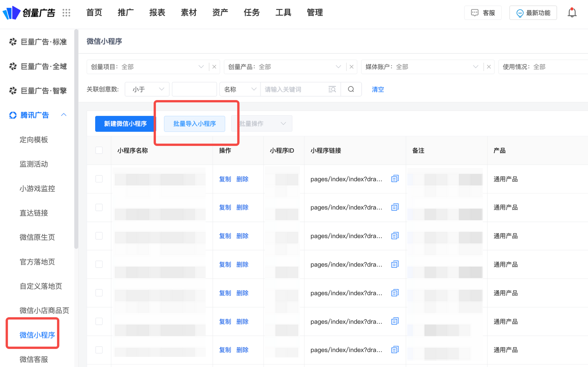The width and height of the screenshot is (588, 367).
Task: Copy link icon in seventh table row
Action: (395, 349)
